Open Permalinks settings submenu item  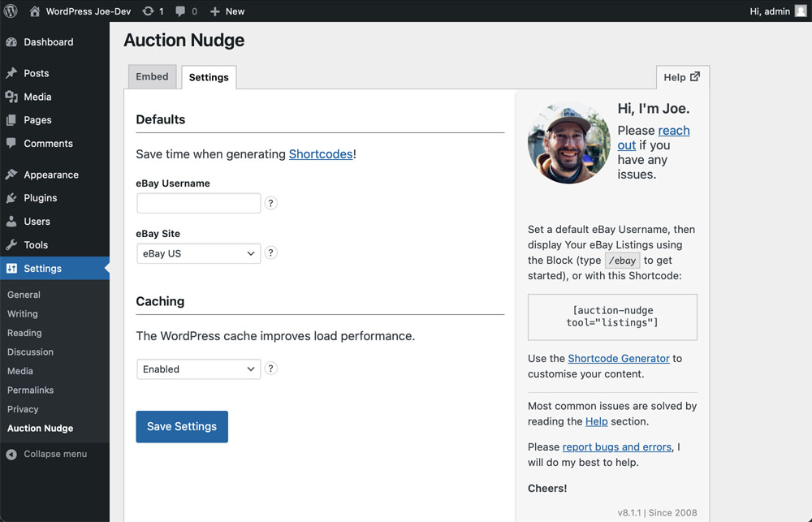coord(31,390)
